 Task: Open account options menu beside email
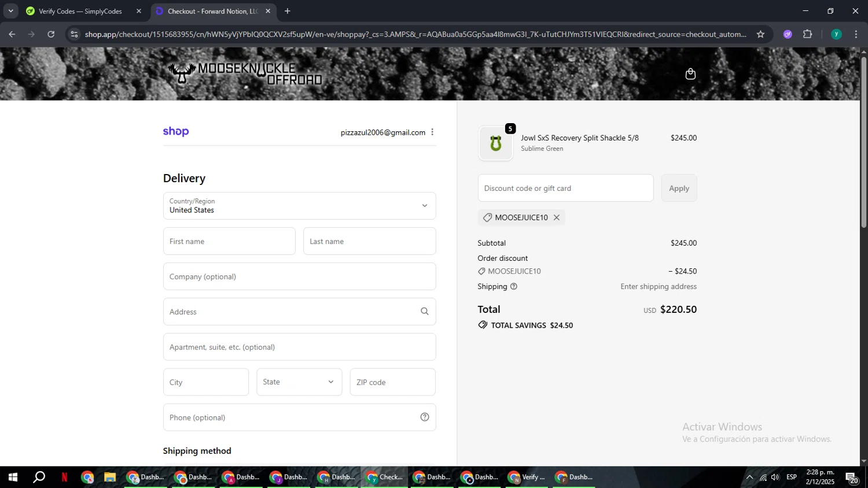click(432, 132)
